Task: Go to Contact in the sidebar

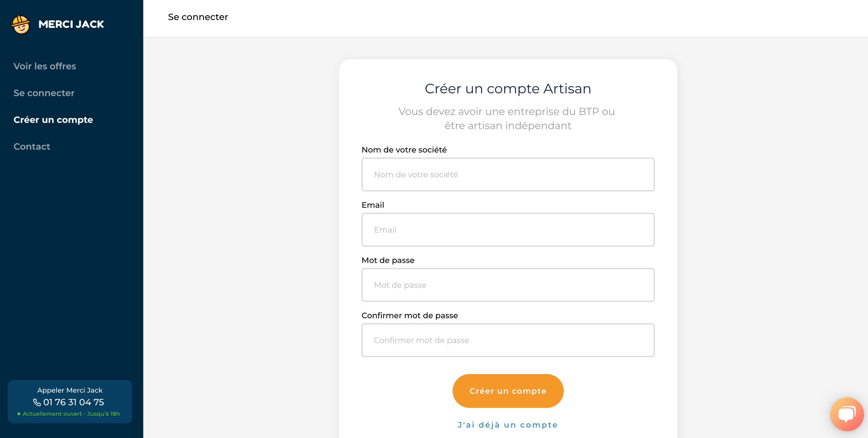Action: click(32, 147)
